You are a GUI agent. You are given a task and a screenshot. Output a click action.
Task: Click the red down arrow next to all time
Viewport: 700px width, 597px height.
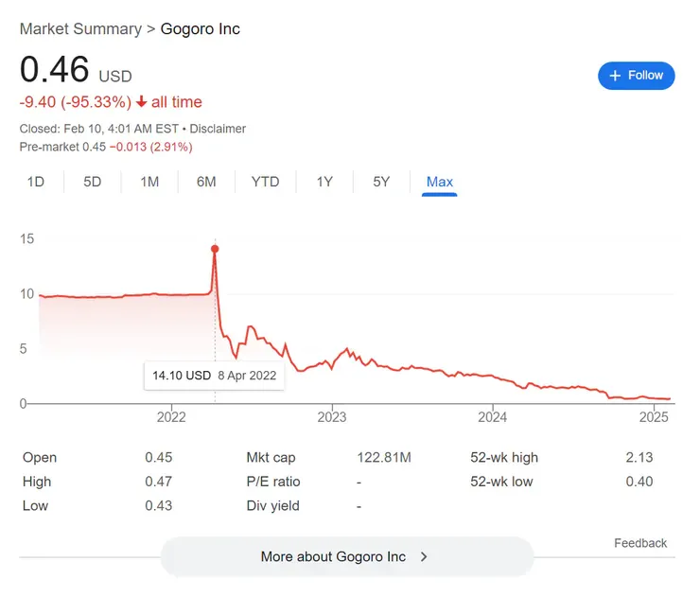click(x=142, y=102)
